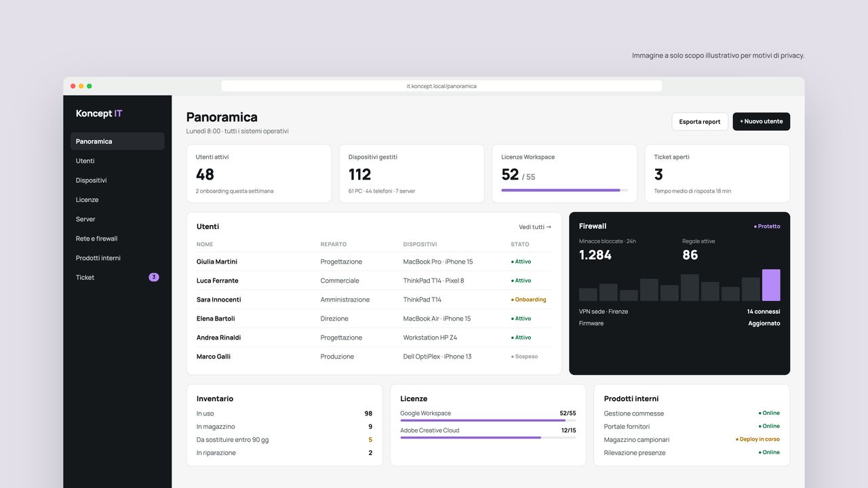Screen dimensions: 868x488
Task: Click the REPARTO column header
Action: (334, 245)
